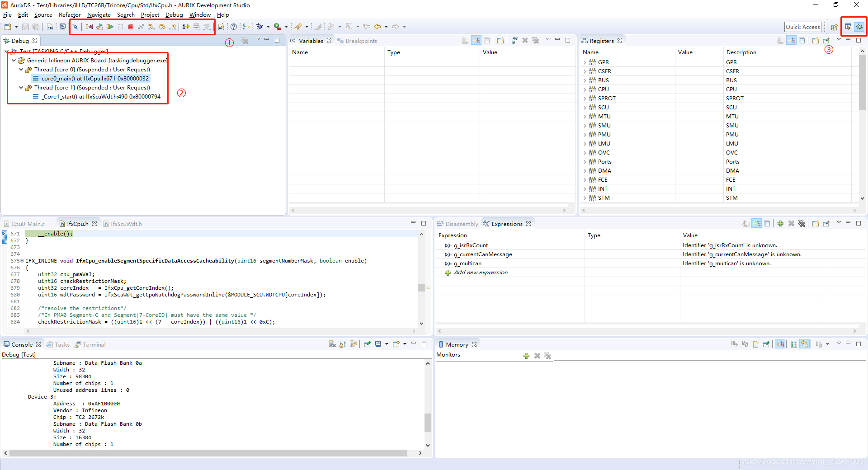Open the IfxScuWdt.h editor tab

(123, 224)
